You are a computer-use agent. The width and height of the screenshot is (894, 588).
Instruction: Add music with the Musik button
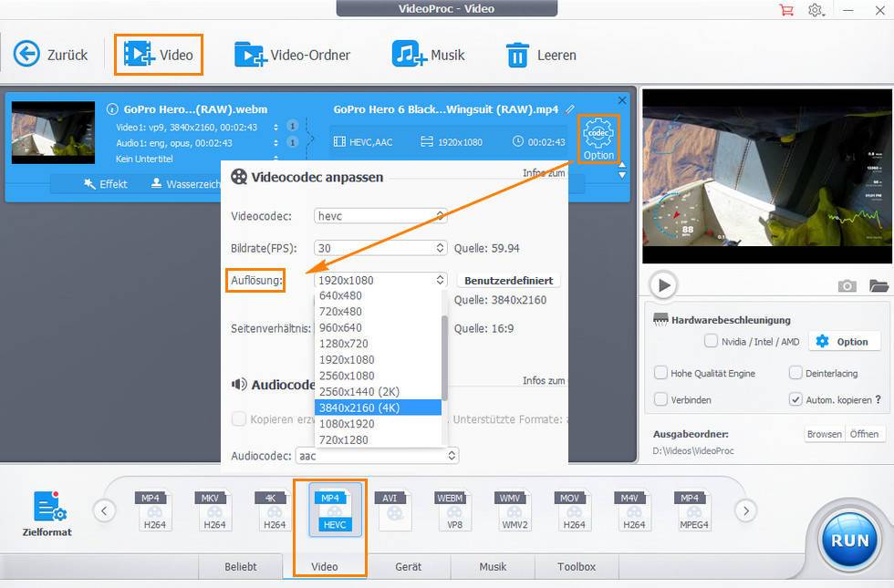[428, 55]
